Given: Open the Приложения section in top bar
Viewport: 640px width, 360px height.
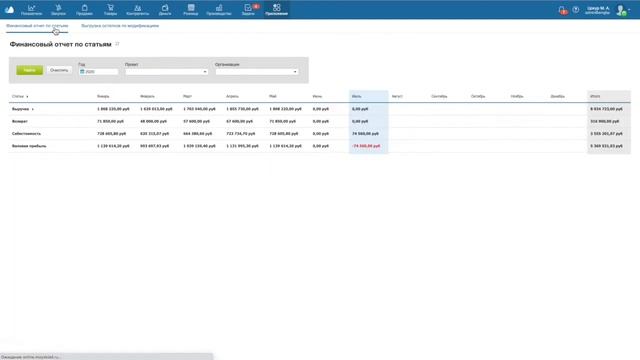Looking at the screenshot, I should [276, 10].
